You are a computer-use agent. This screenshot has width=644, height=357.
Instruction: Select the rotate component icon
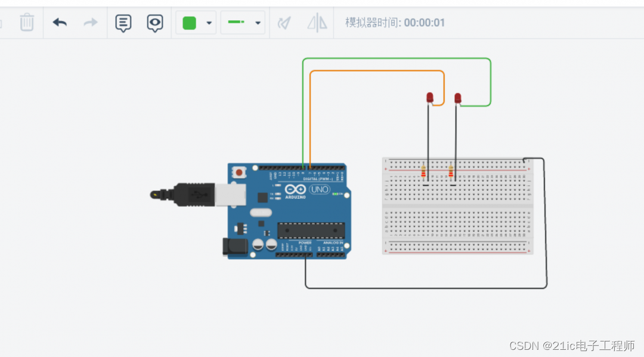284,22
